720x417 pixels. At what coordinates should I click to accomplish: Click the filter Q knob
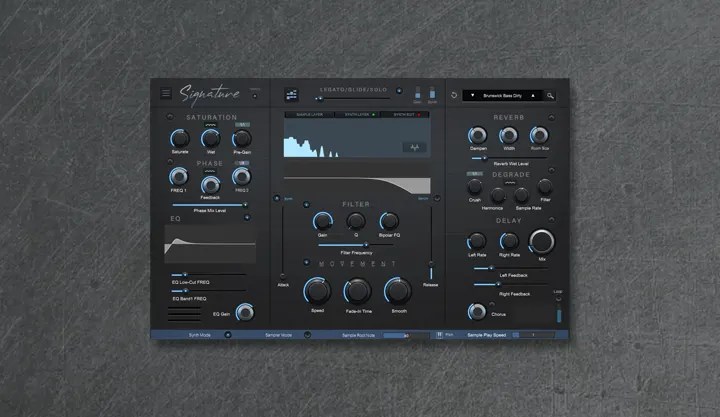point(356,221)
